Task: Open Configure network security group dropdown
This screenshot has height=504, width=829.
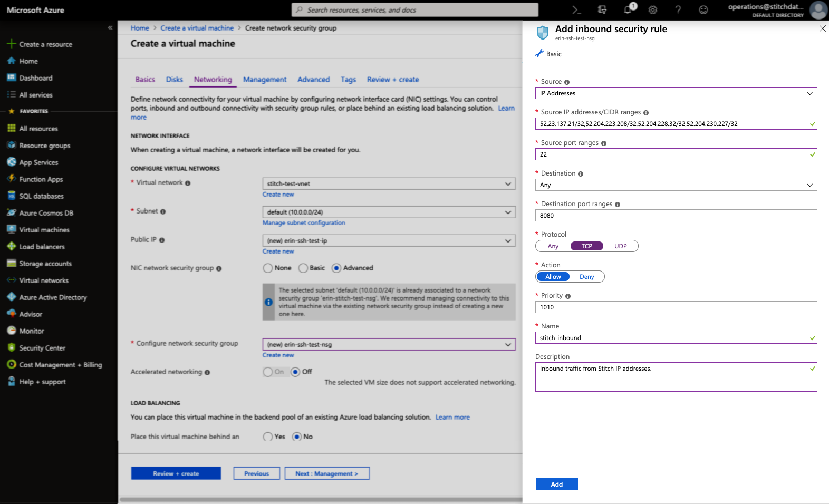Action: tap(389, 344)
